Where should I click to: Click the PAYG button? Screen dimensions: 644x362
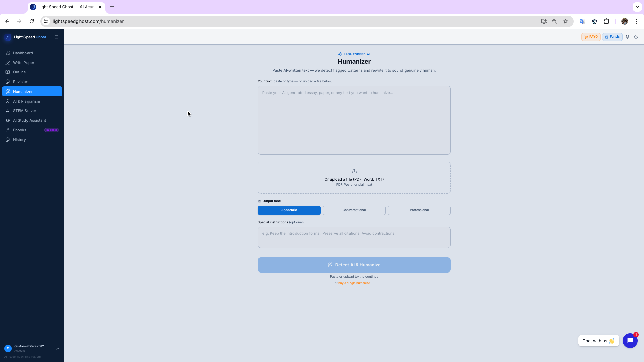[591, 37]
